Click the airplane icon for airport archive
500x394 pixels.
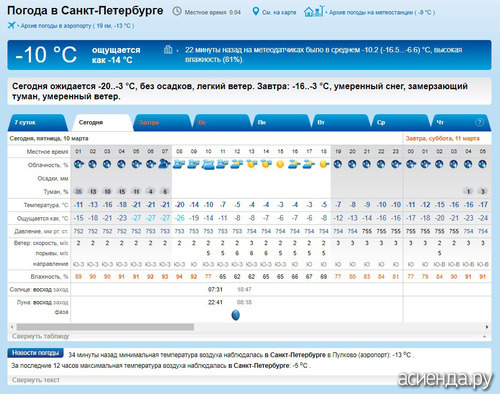click(x=12, y=25)
